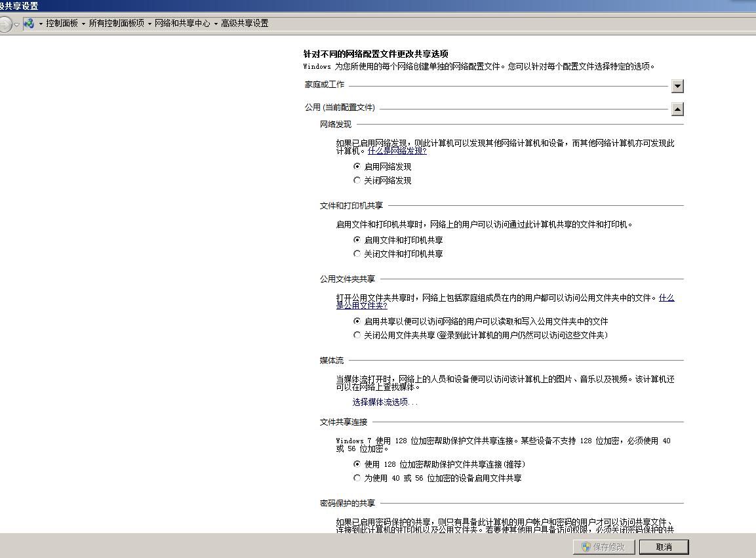The width and height of the screenshot is (756, 558).
Task: Open the recent pages dropdown arrow
Action: coord(17,24)
